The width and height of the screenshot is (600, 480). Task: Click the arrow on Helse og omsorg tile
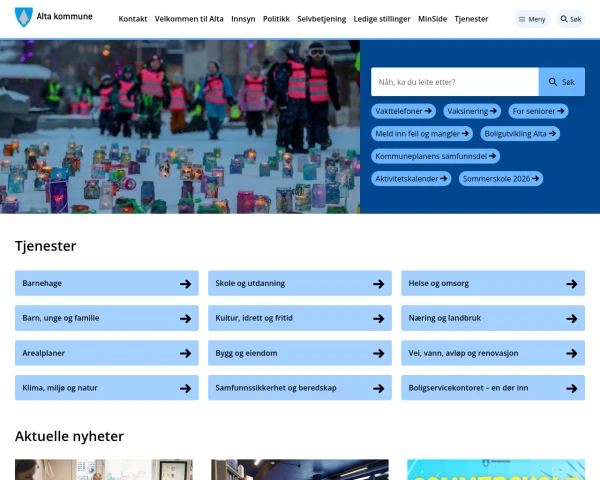coord(572,284)
